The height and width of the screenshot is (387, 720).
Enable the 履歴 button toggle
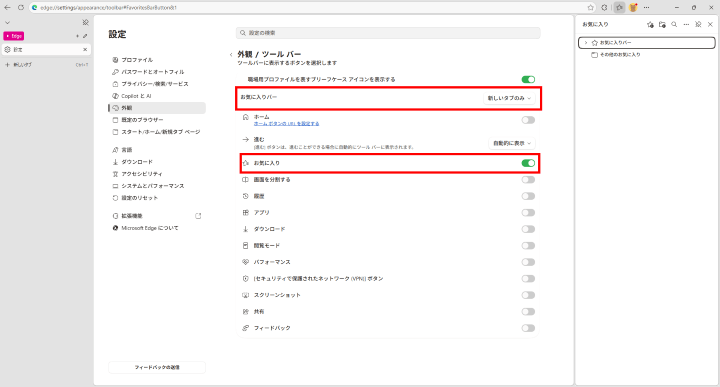(x=528, y=196)
